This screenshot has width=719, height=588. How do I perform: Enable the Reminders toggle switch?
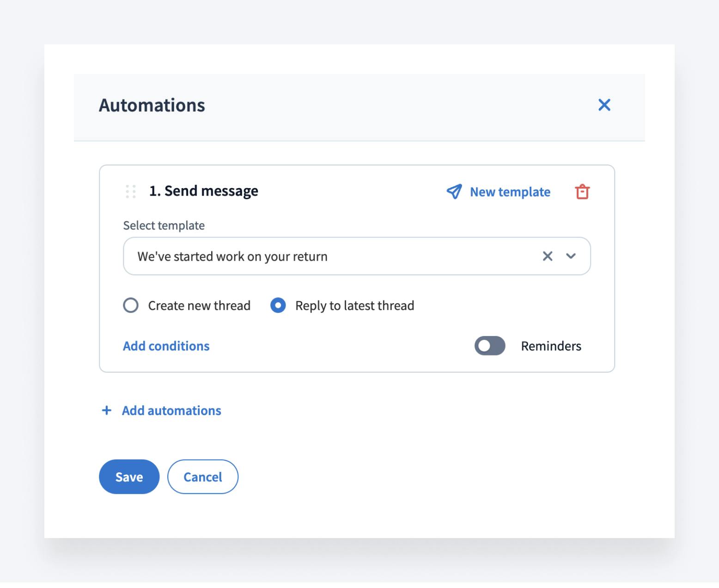(x=490, y=346)
